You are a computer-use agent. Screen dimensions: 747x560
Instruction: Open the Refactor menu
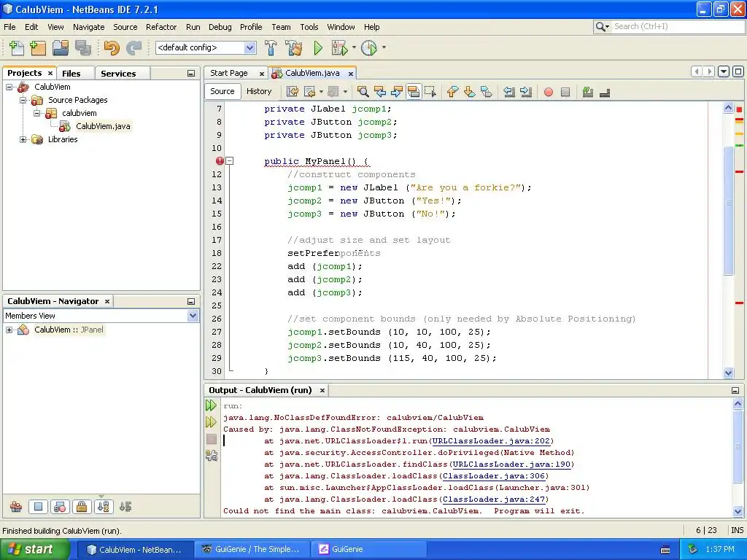pyautogui.click(x=161, y=27)
